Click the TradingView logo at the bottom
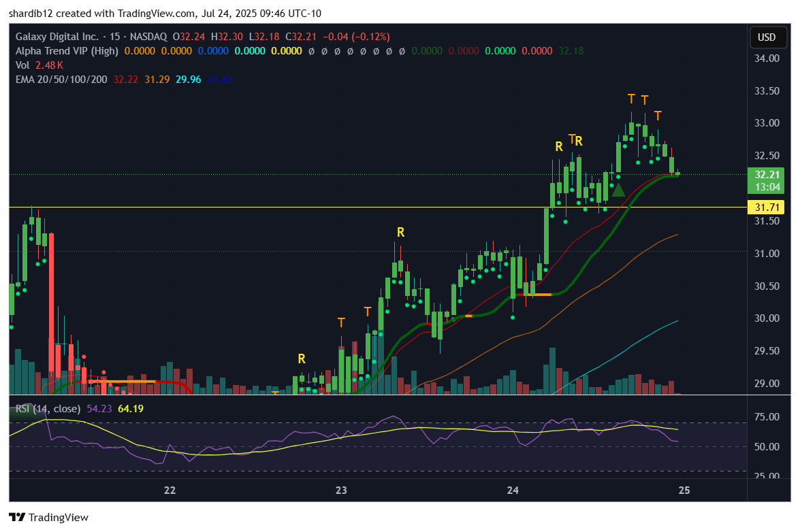This screenshot has height=532, width=800. (x=49, y=517)
